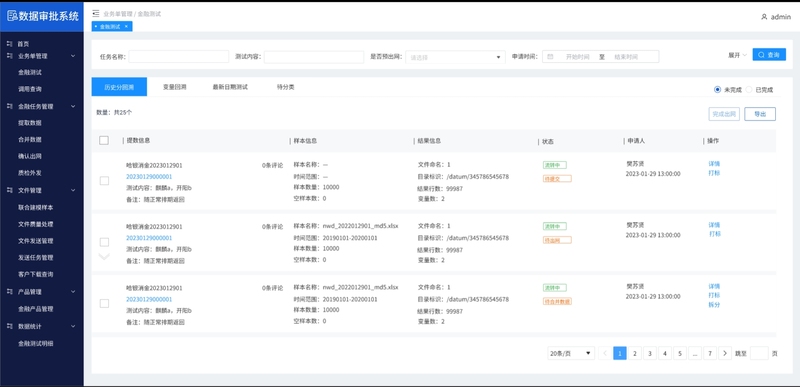Collapse the 产品管理 sidebar group chevron
800x387 pixels.
pos(73,292)
